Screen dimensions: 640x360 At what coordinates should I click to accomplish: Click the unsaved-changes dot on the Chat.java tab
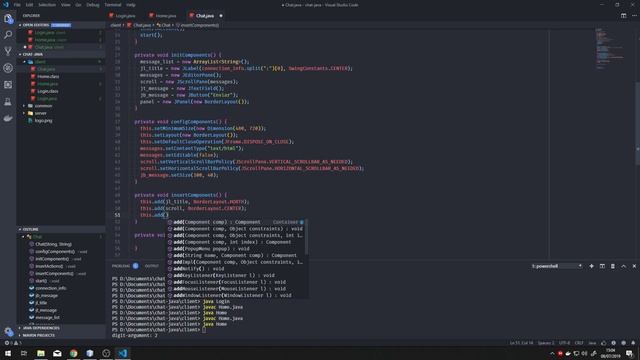click(221, 16)
